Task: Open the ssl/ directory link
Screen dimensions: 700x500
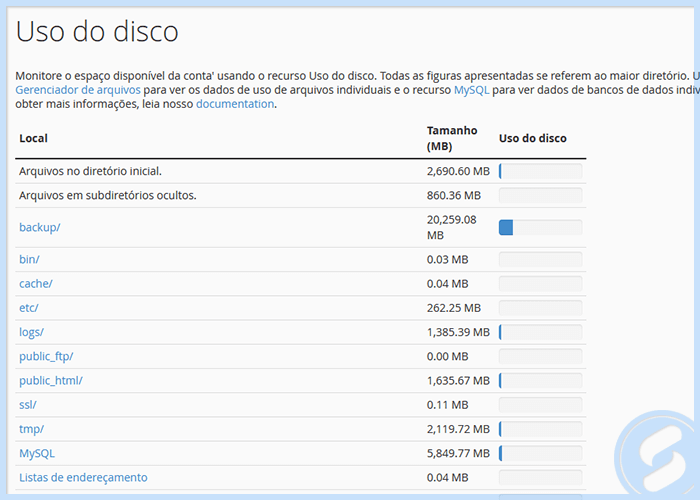Action: (28, 404)
